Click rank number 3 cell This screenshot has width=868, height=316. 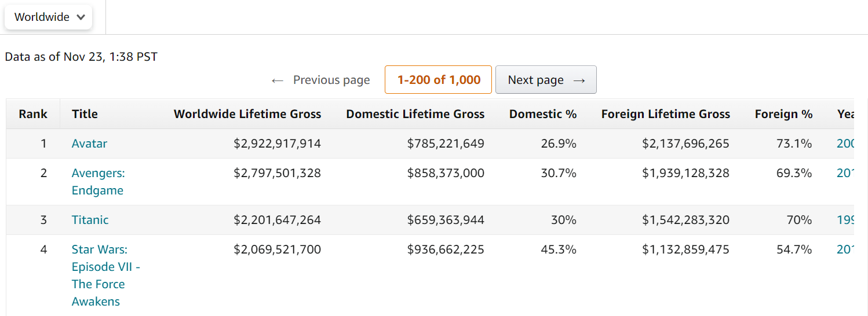pyautogui.click(x=43, y=220)
